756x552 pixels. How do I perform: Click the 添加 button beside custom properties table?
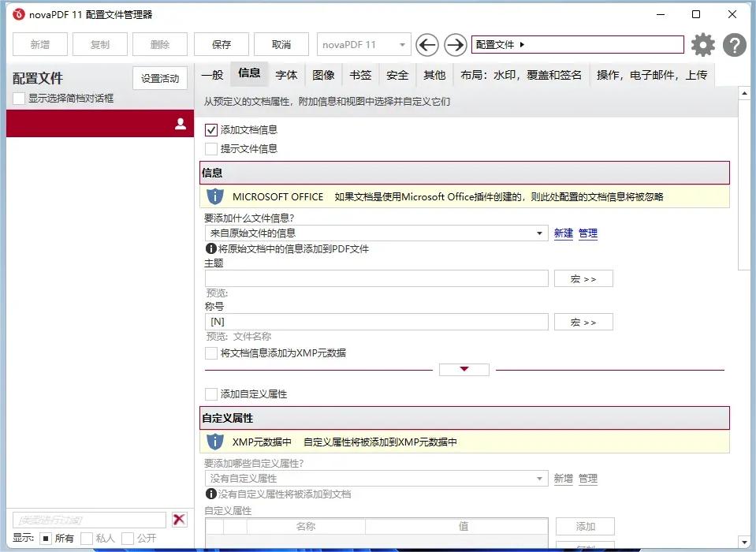585,527
